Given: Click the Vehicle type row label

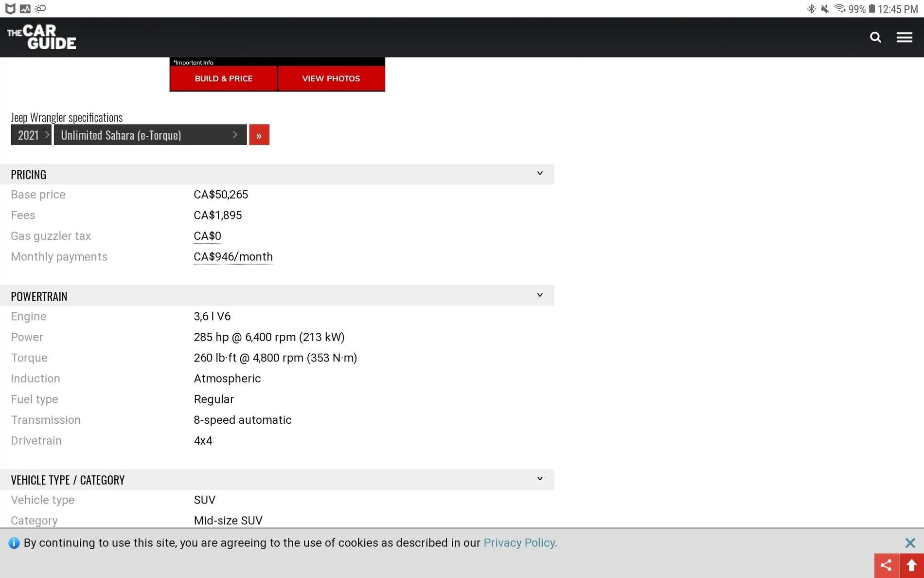Looking at the screenshot, I should (x=42, y=500).
